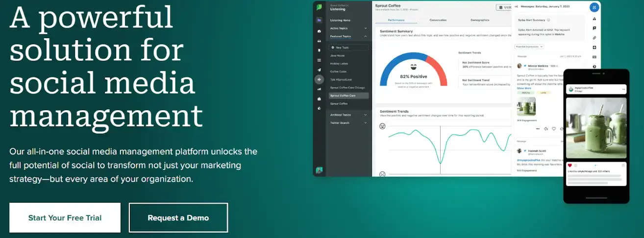Click the star icon in the left rail
The height and width of the screenshot is (238, 644).
coord(319,108)
